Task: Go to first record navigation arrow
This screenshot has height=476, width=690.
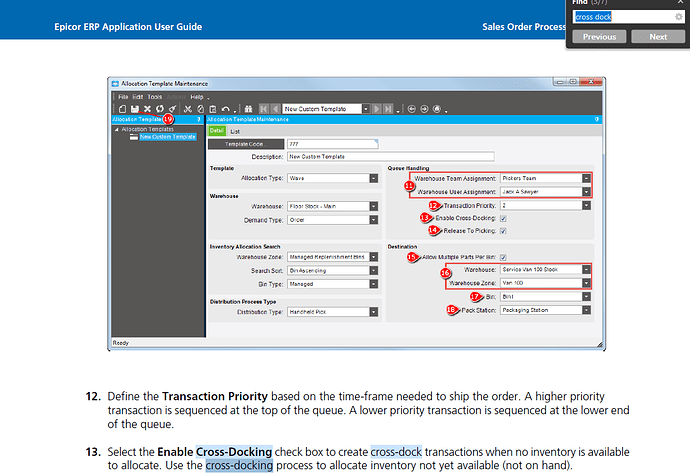Action: click(264, 109)
